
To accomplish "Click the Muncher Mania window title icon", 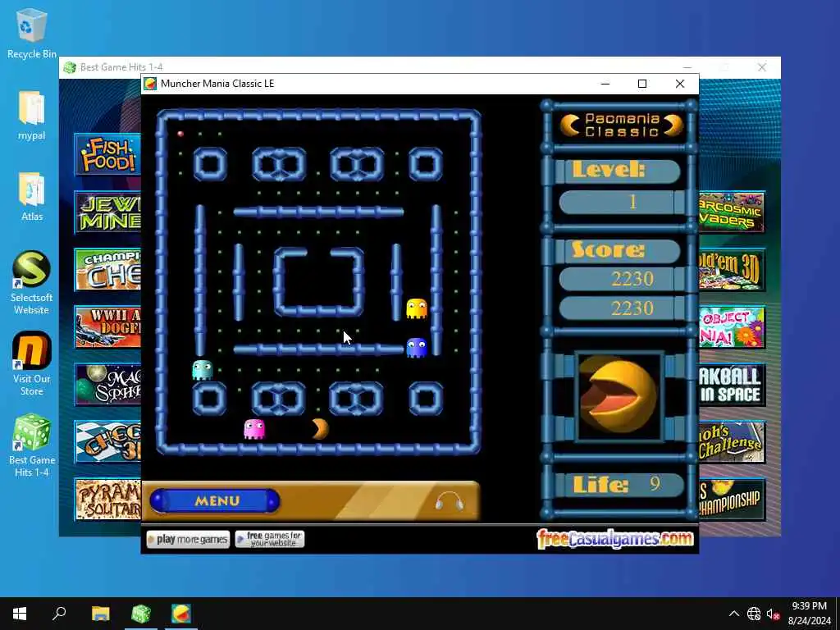I will tap(151, 84).
